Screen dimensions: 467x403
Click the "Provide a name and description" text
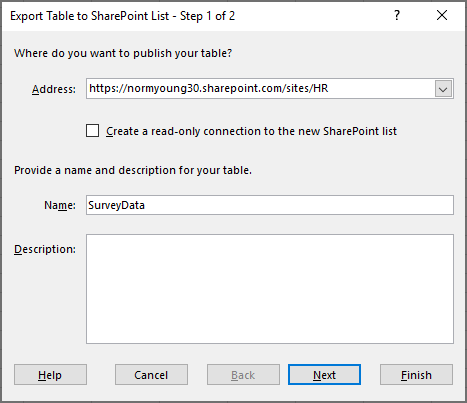(x=133, y=170)
